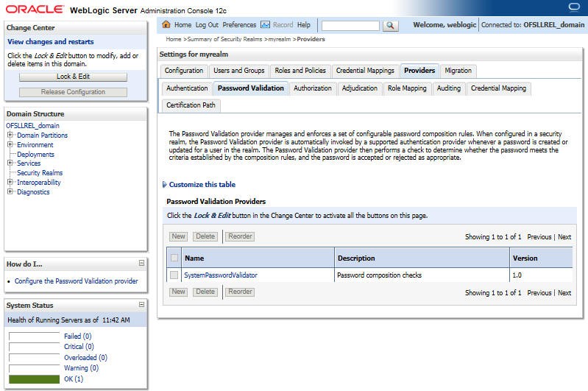588x391 pixels.
Task: Sort table by Name column header
Action: (194, 258)
